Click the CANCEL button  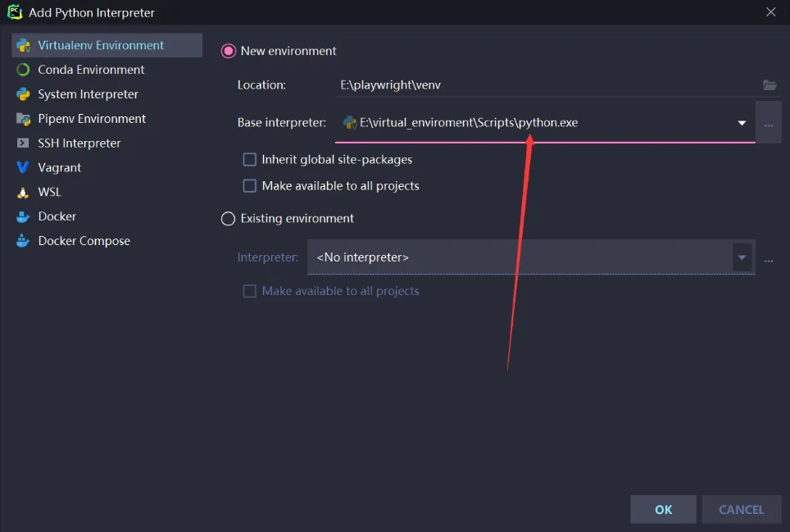click(x=741, y=509)
